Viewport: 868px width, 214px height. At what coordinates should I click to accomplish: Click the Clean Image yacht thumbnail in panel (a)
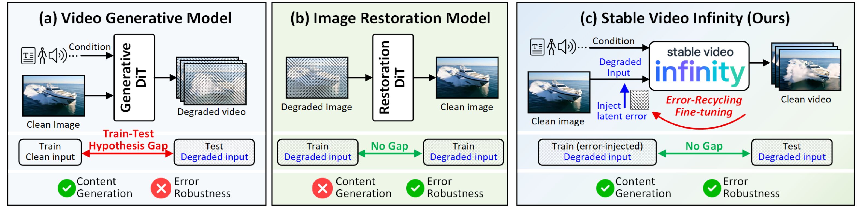point(53,96)
